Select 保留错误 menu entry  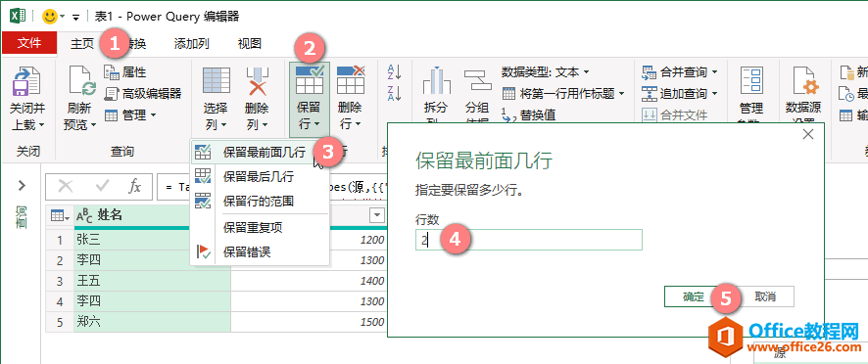point(261,252)
